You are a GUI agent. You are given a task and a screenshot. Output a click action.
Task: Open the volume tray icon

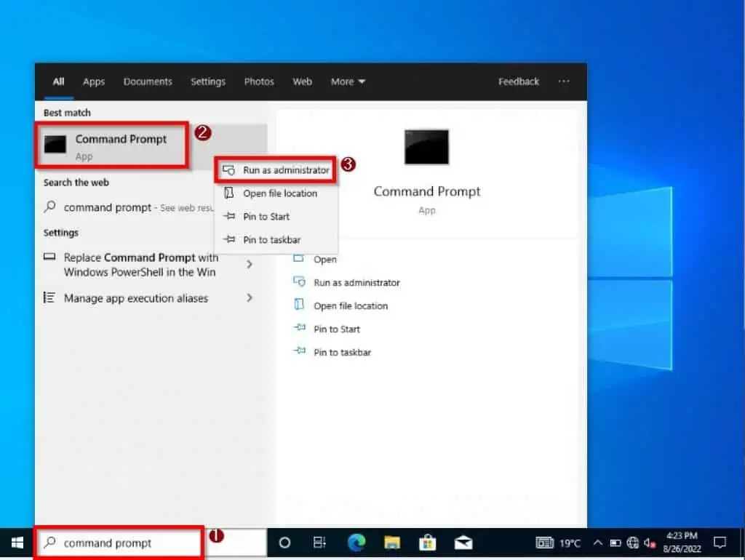pos(650,543)
